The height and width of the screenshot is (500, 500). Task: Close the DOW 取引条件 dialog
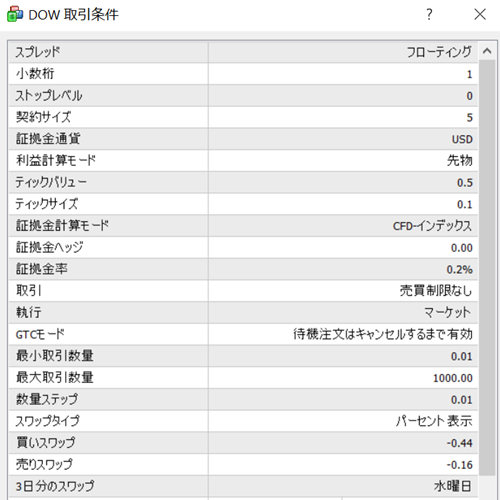tap(480, 14)
